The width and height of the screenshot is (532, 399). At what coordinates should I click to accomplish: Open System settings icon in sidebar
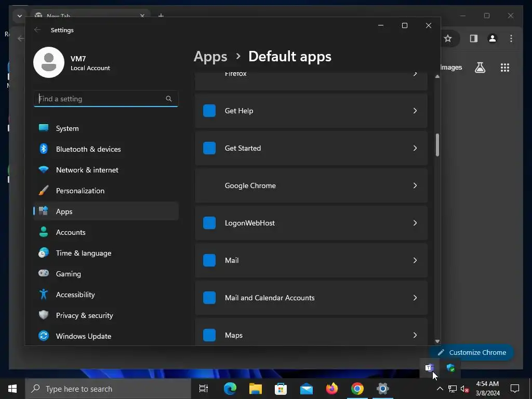coord(44,128)
